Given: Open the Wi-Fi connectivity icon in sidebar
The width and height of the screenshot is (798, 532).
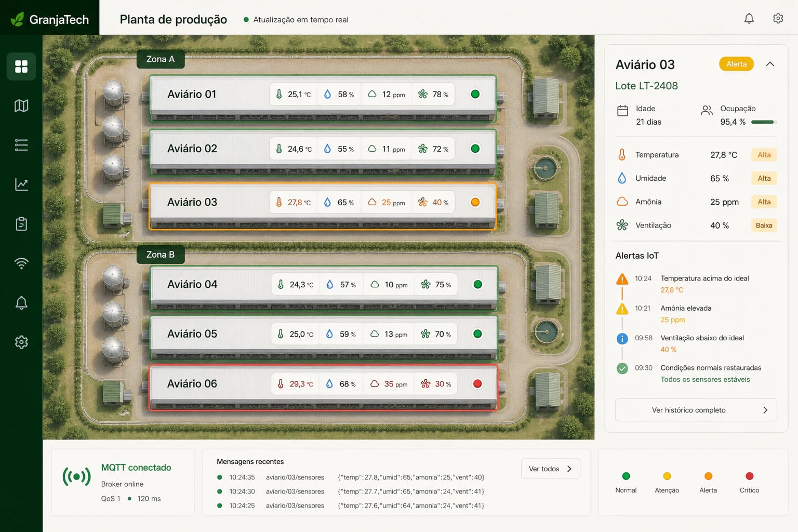Looking at the screenshot, I should tap(21, 263).
